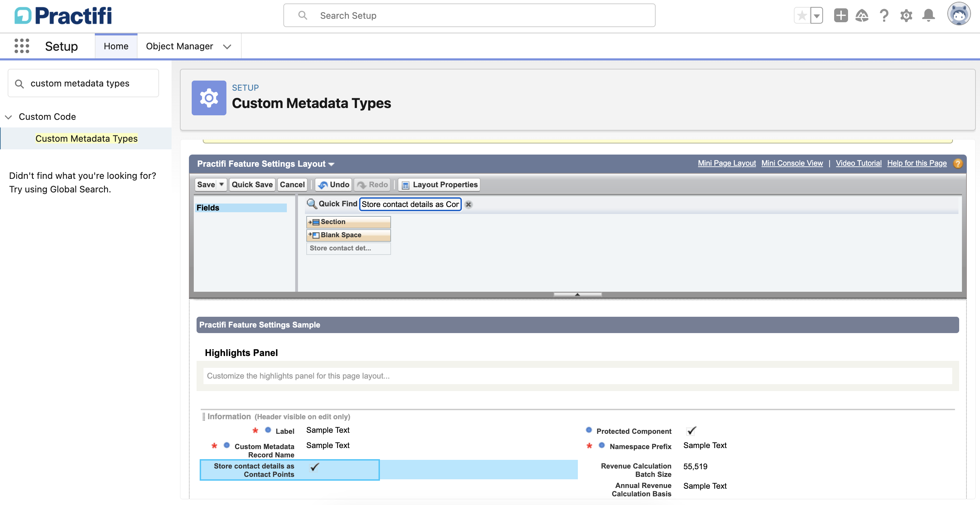Viewport: 980px width, 505px height.
Task: Click the palette Quick Find text field
Action: tap(410, 204)
